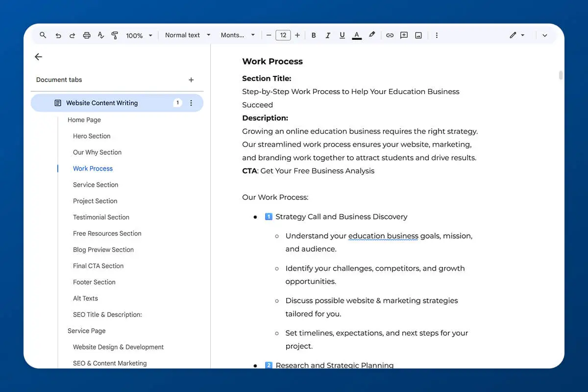588x392 pixels.
Task: Toggle bold formatting
Action: point(313,35)
